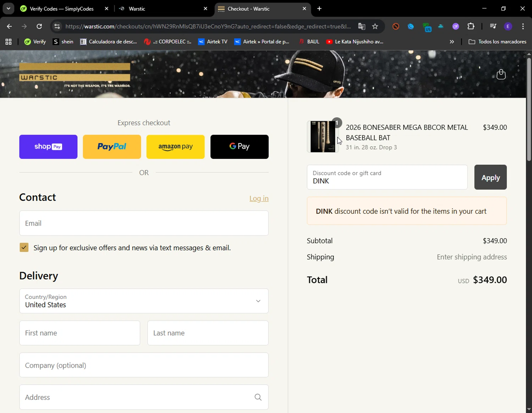The width and height of the screenshot is (532, 413).
Task: Translate this page icon
Action: (x=361, y=26)
